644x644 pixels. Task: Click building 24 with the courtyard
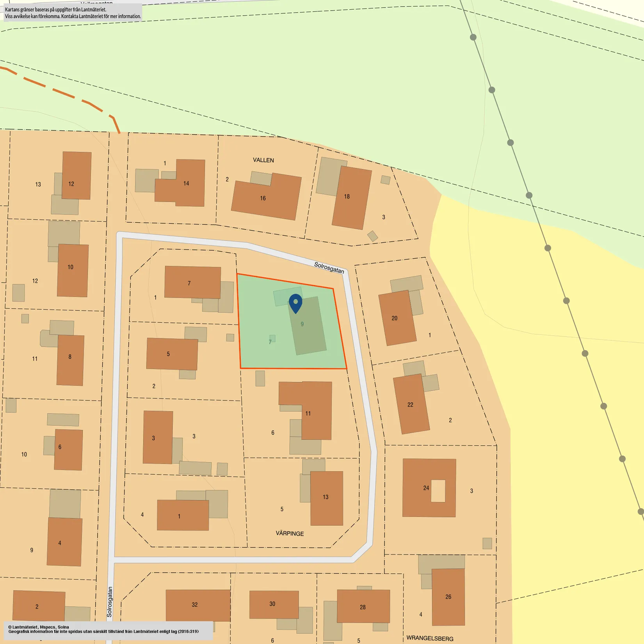[x=429, y=488]
